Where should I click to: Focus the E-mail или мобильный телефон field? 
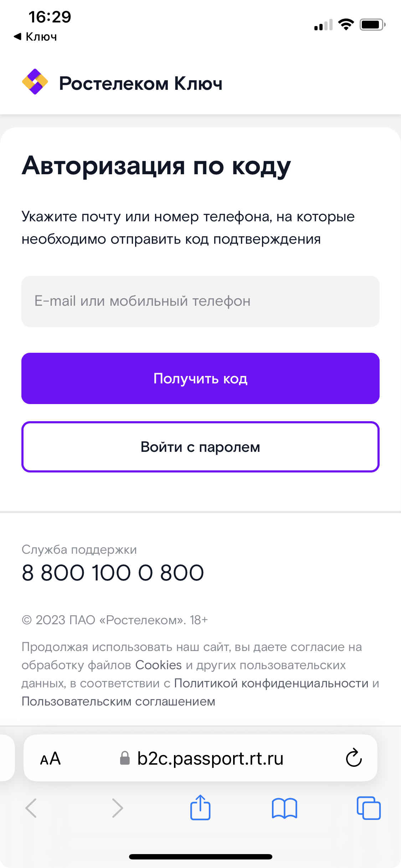[200, 301]
